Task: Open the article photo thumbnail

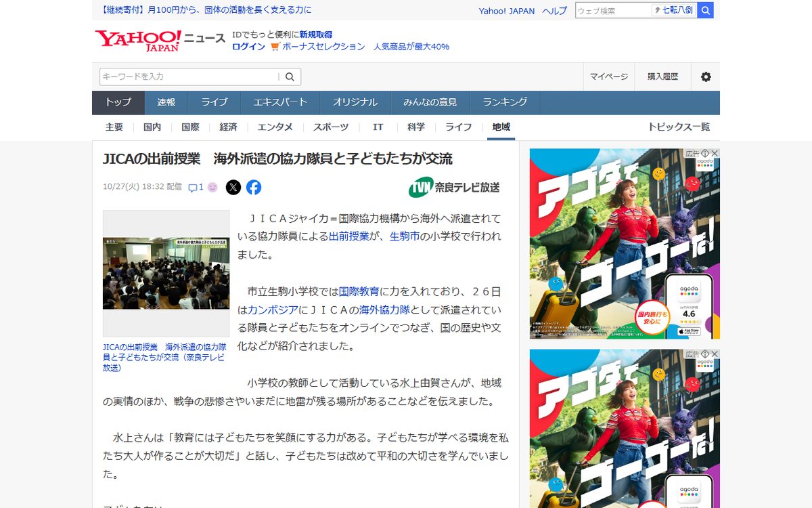Action: 166,273
